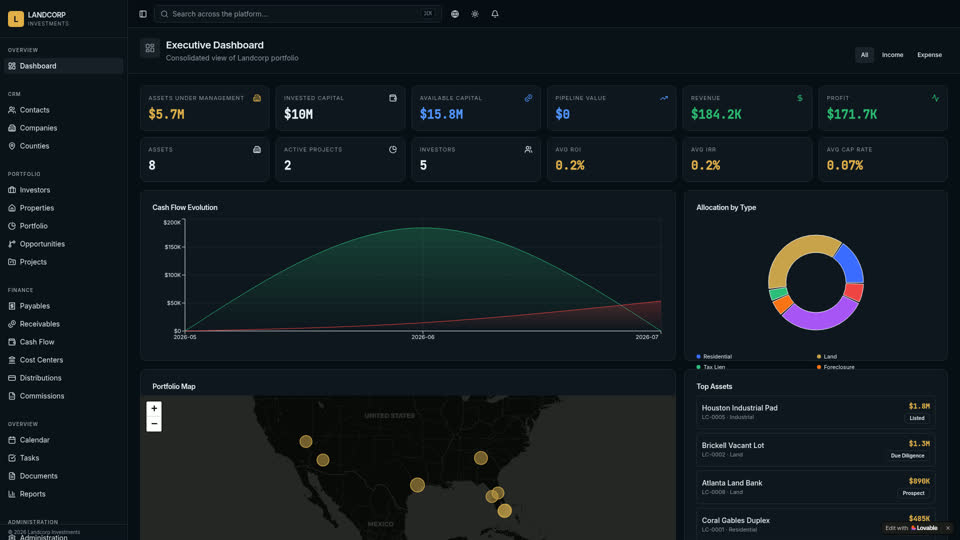Open the Brickell Vacant Lot asset
The image size is (960, 540).
tap(816, 449)
